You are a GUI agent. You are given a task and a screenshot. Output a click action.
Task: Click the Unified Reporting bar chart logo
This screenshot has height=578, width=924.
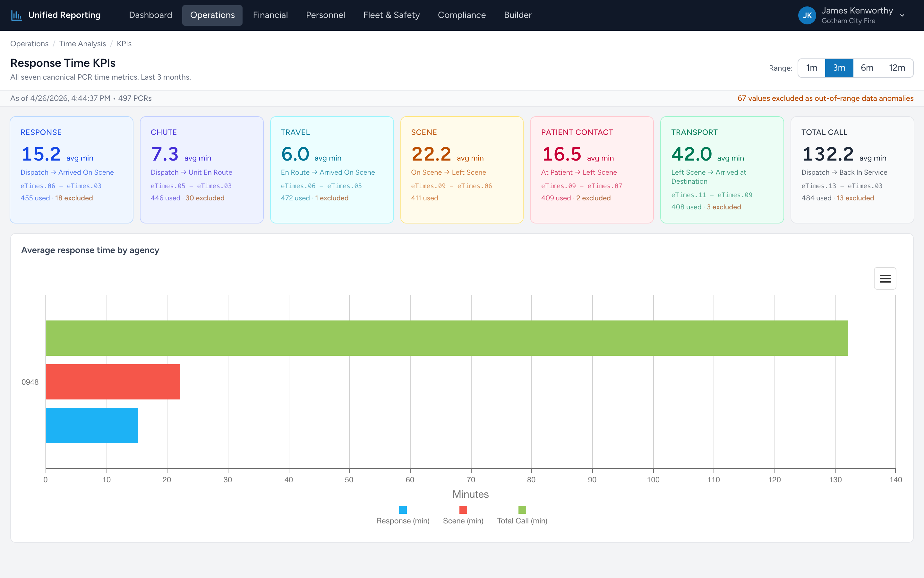click(16, 15)
